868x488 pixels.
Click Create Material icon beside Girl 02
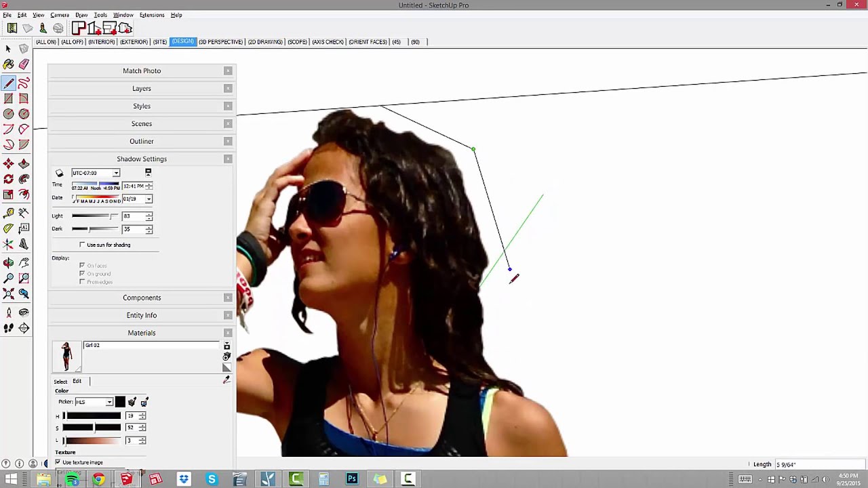click(x=226, y=357)
